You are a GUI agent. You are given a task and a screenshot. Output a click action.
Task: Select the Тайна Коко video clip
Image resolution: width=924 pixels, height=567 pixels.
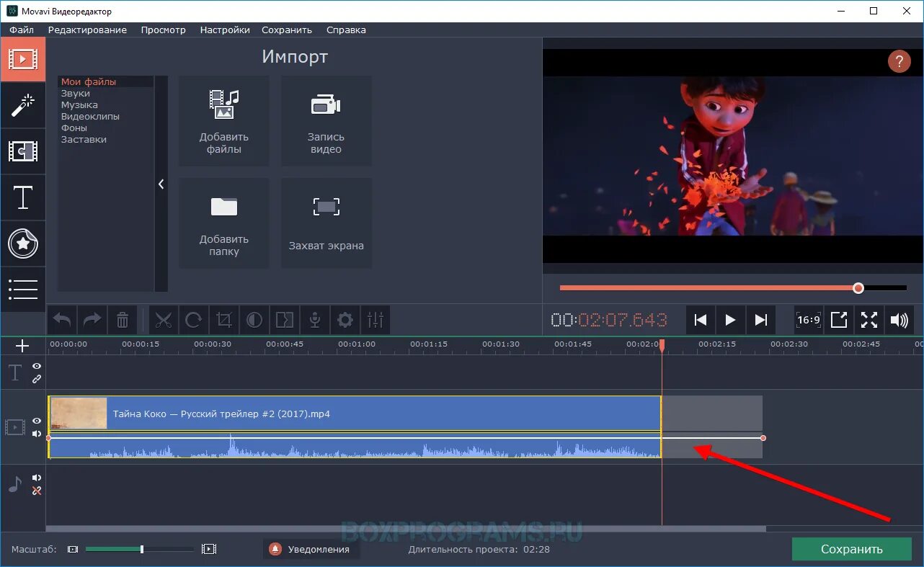355,414
